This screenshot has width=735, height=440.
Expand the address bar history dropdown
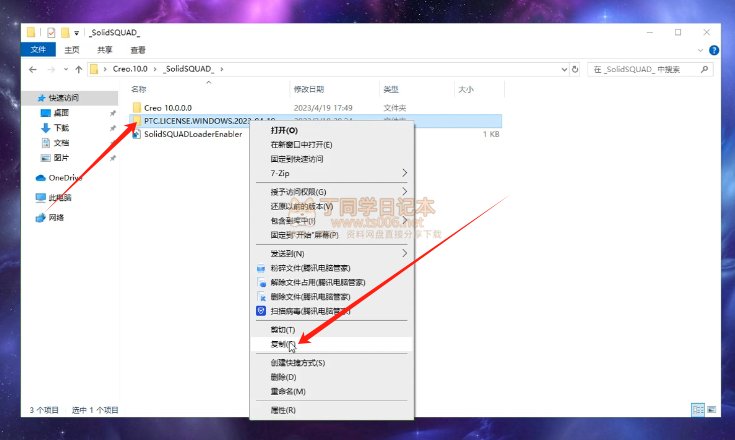[564, 69]
